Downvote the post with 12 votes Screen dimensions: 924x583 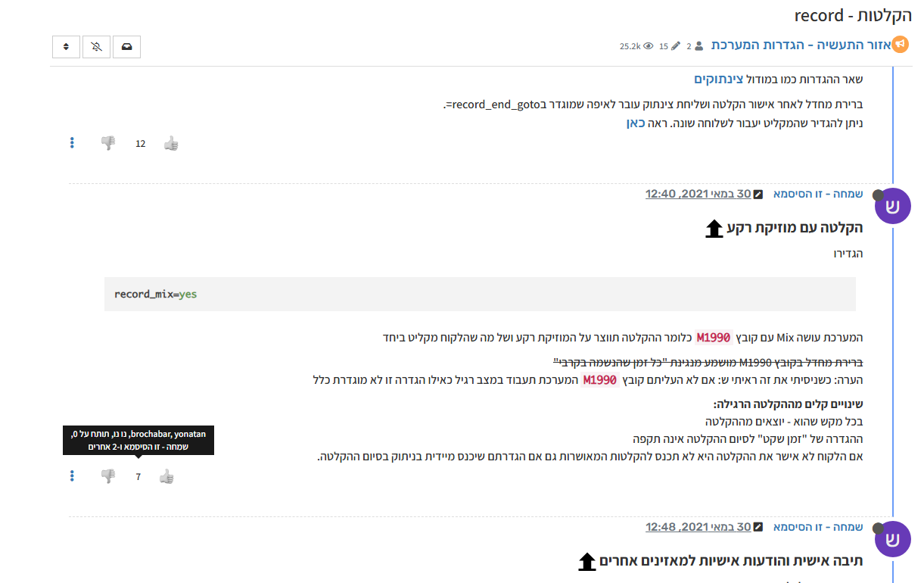pyautogui.click(x=108, y=143)
